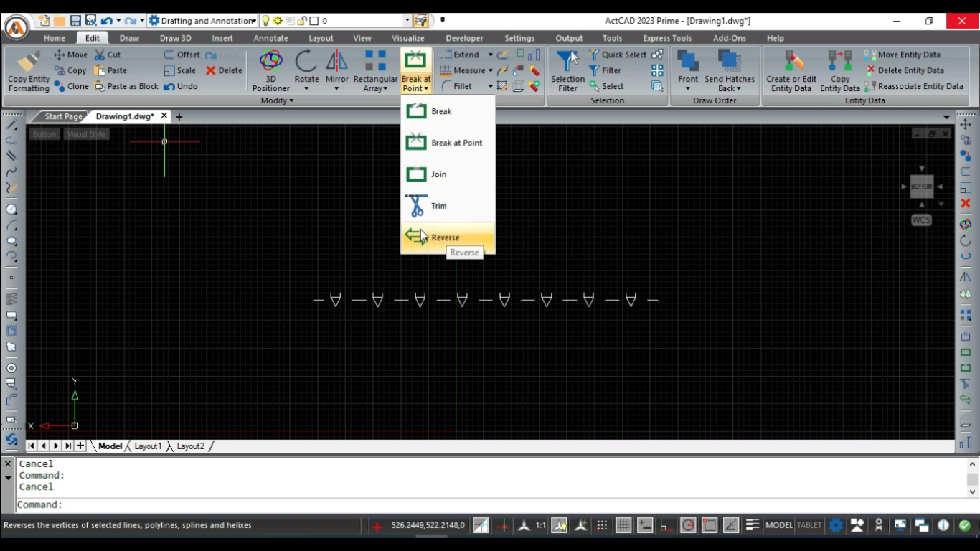This screenshot has height=551, width=980.
Task: Expand the Measure dropdown arrow
Action: click(x=491, y=70)
